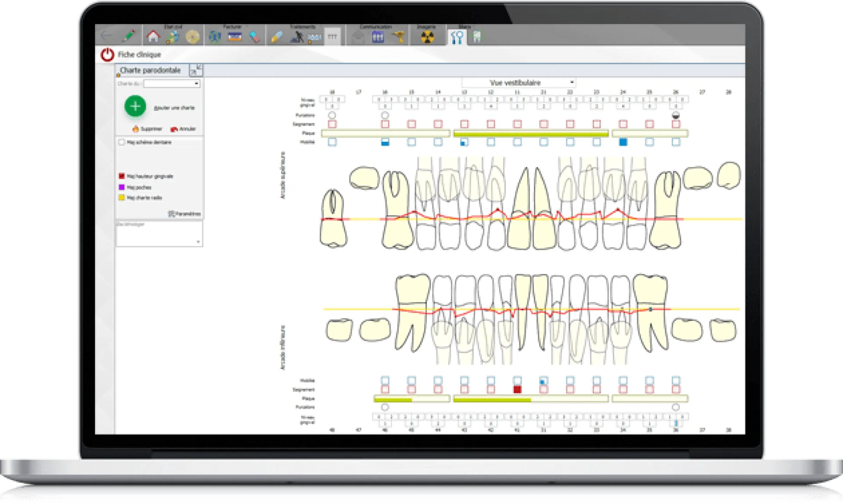This screenshot has width=843, height=504.
Task: Click the credit card billing icon
Action: (235, 37)
